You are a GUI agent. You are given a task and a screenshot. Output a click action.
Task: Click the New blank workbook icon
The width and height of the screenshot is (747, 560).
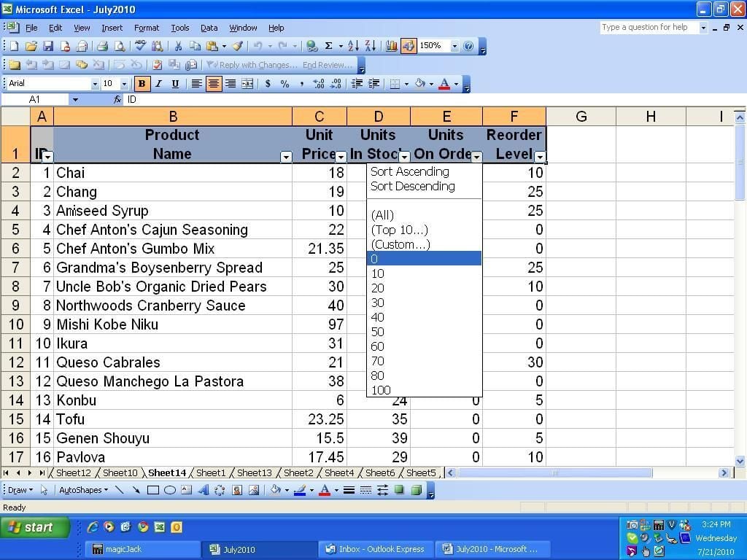(x=14, y=46)
